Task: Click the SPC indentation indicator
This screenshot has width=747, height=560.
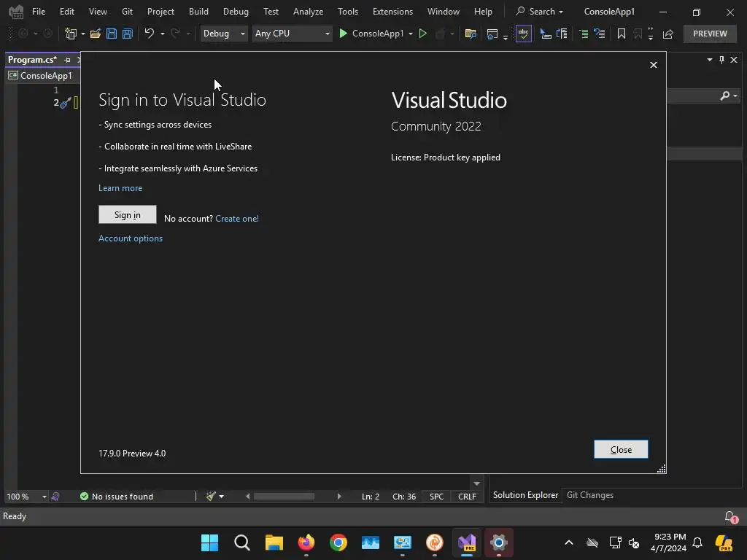Action: pos(436,496)
